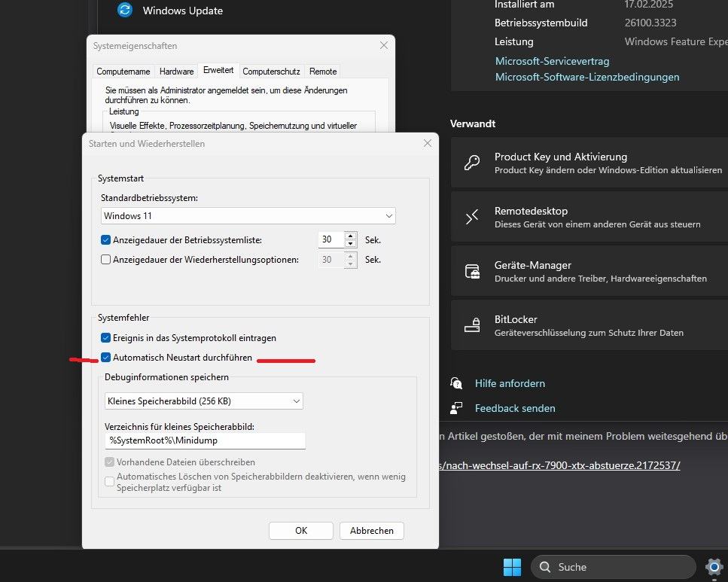The height and width of the screenshot is (582, 728).
Task: Select the Erweitert tab
Action: click(x=218, y=70)
